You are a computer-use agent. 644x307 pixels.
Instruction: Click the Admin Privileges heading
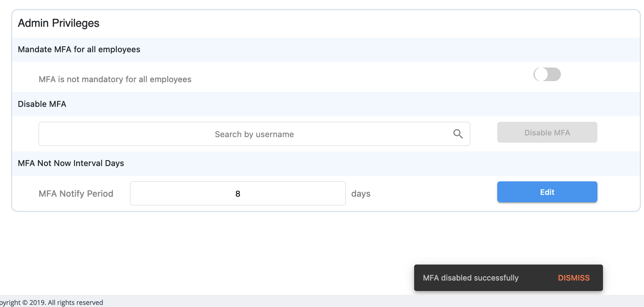58,23
